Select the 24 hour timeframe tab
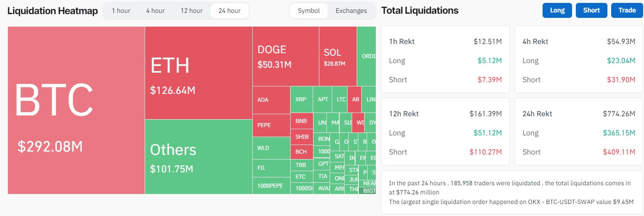This screenshot has width=644, height=216. (229, 11)
